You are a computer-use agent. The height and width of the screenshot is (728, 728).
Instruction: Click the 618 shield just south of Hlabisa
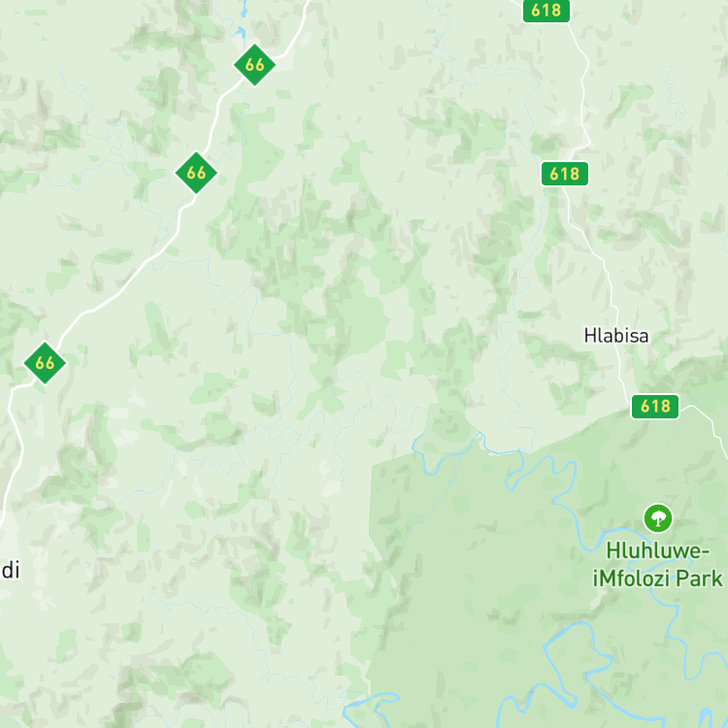(655, 407)
